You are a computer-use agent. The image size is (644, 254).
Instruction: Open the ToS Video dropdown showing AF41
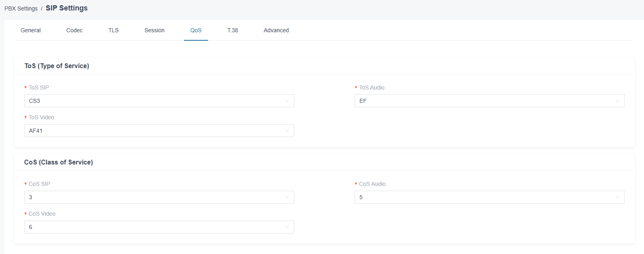tap(159, 131)
